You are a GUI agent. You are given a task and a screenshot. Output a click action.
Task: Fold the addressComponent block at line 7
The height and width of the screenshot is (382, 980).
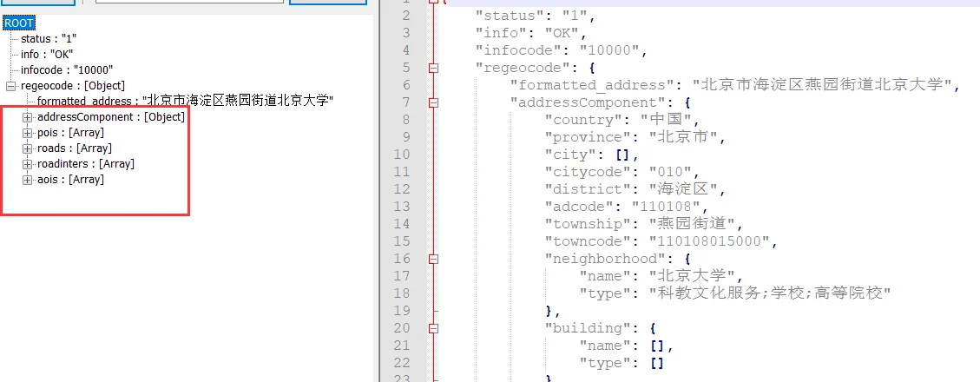coord(434,102)
